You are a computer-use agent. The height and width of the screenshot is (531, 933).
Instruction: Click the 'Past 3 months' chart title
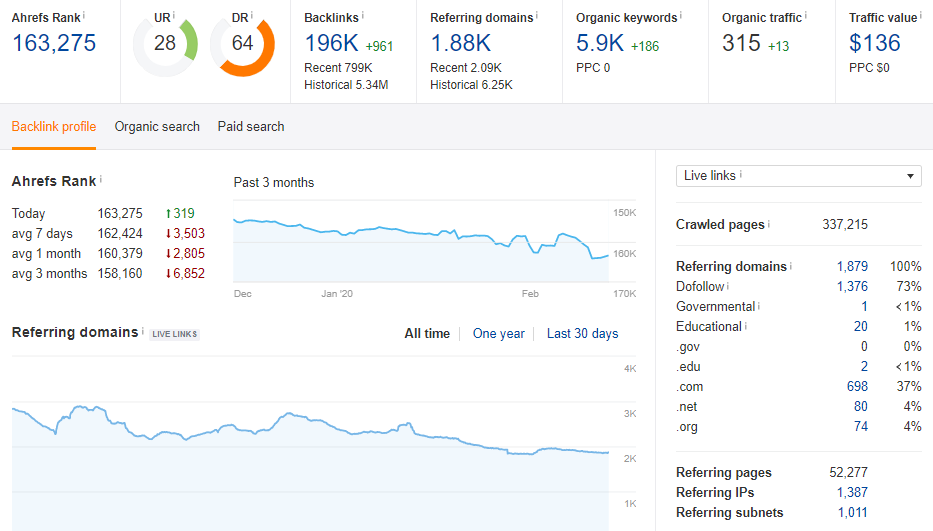274,183
